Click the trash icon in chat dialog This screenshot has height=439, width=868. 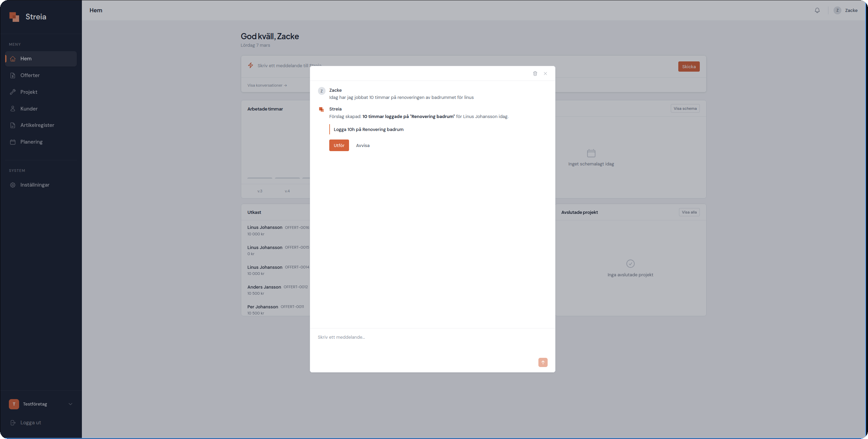pyautogui.click(x=535, y=74)
